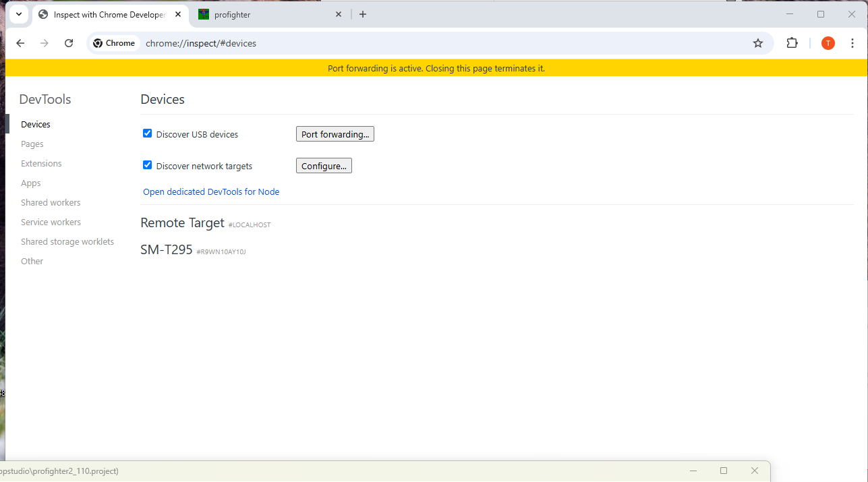This screenshot has width=868, height=482.
Task: Reload the inspect page
Action: coord(69,43)
